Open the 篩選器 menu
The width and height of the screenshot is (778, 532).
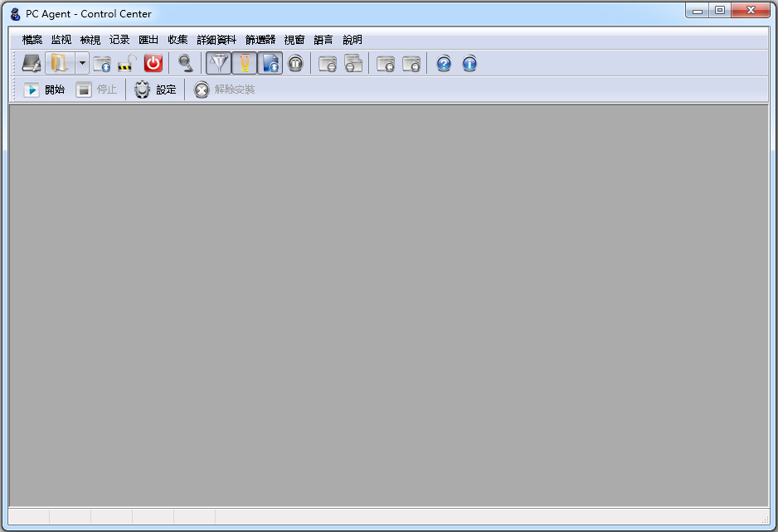[260, 40]
